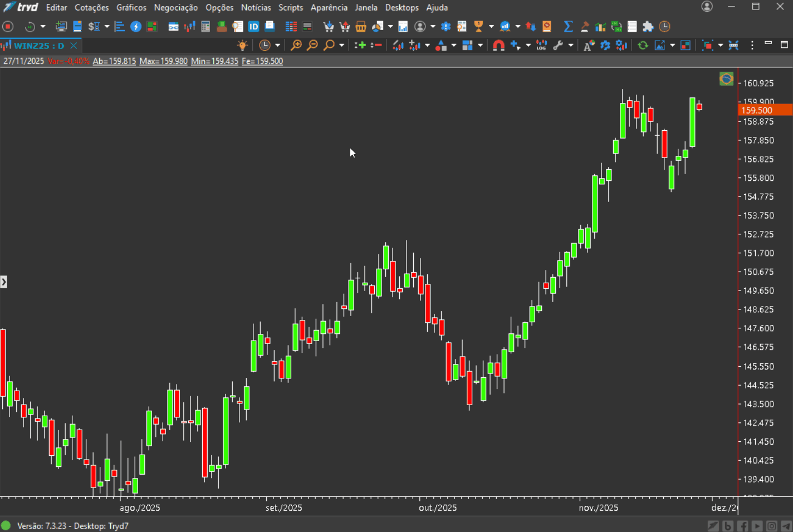Click the shopping cart with blue down arrow

pos(329,26)
